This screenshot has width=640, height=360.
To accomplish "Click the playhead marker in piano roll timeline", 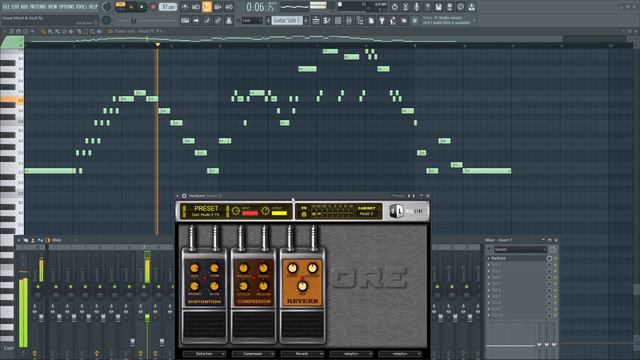I will pos(158,44).
